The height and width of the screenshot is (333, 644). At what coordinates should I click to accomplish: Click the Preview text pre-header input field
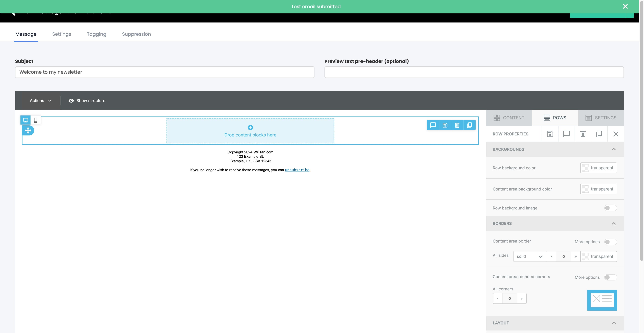[x=473, y=72]
